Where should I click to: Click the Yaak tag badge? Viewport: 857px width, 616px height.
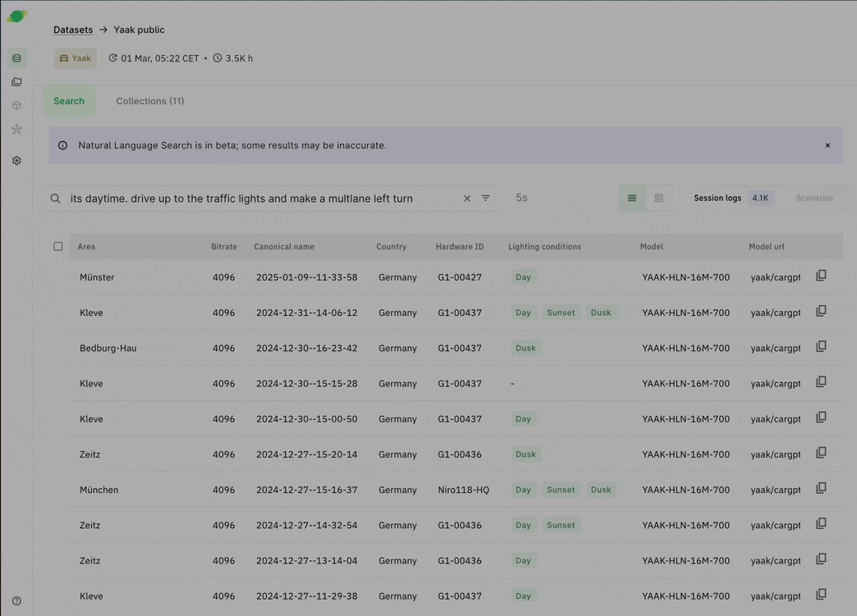(76, 58)
